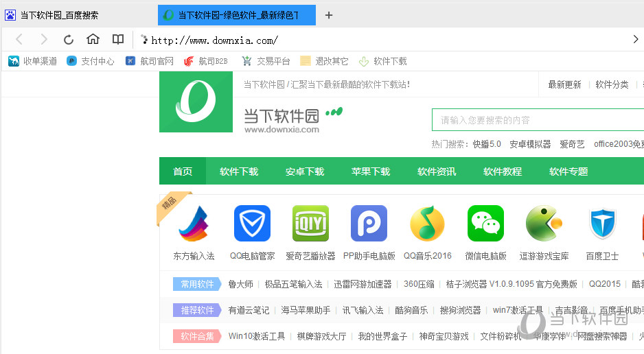
Task: Click 软件合集 category tag
Action: (x=197, y=336)
